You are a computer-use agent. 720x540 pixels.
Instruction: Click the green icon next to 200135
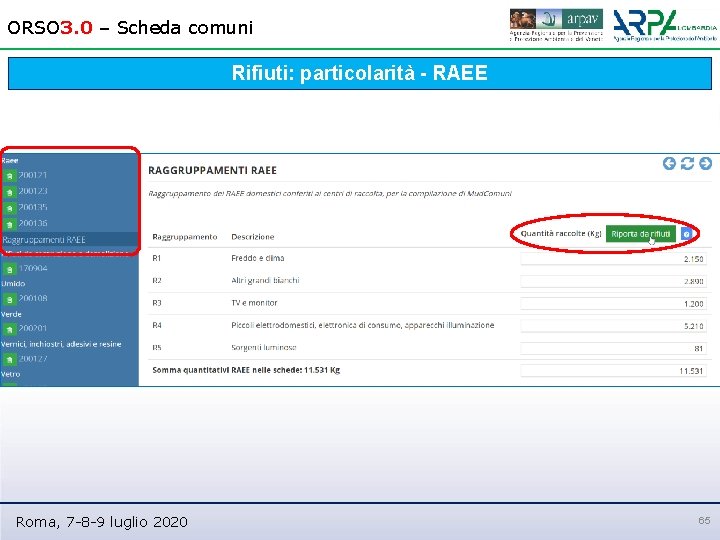coord(9,208)
